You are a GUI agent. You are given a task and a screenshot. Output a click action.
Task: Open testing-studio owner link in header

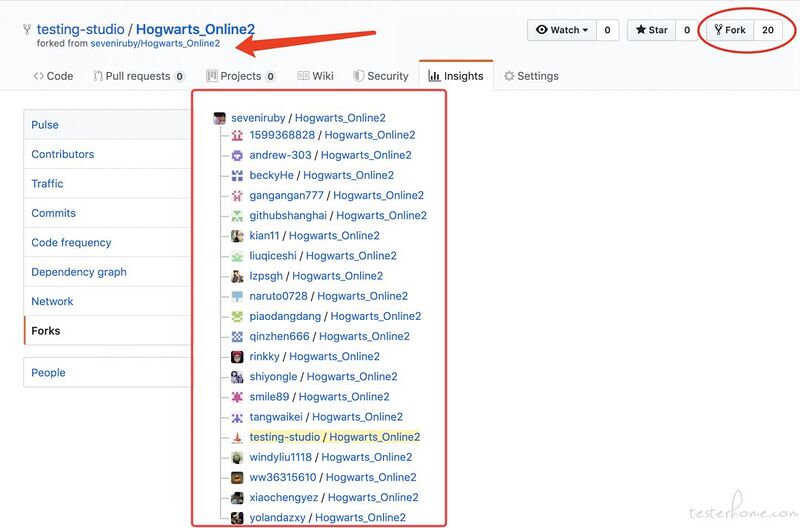81,29
